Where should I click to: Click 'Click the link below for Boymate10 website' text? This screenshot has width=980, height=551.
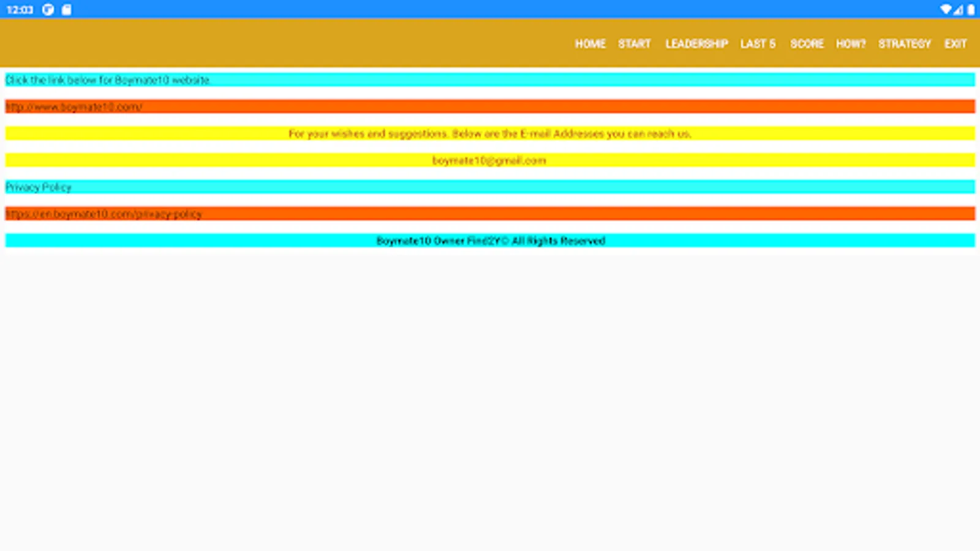pos(108,80)
